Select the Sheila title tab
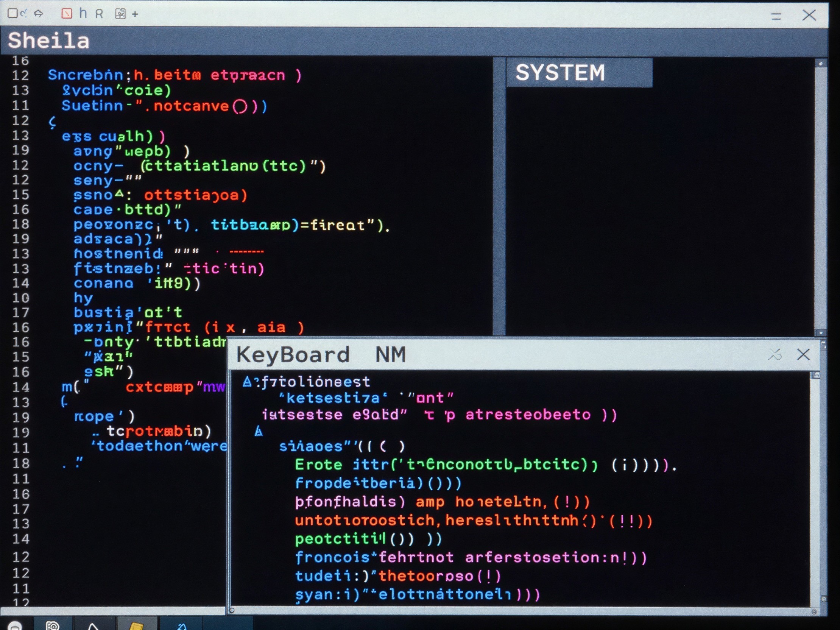840x630 pixels. coord(48,41)
